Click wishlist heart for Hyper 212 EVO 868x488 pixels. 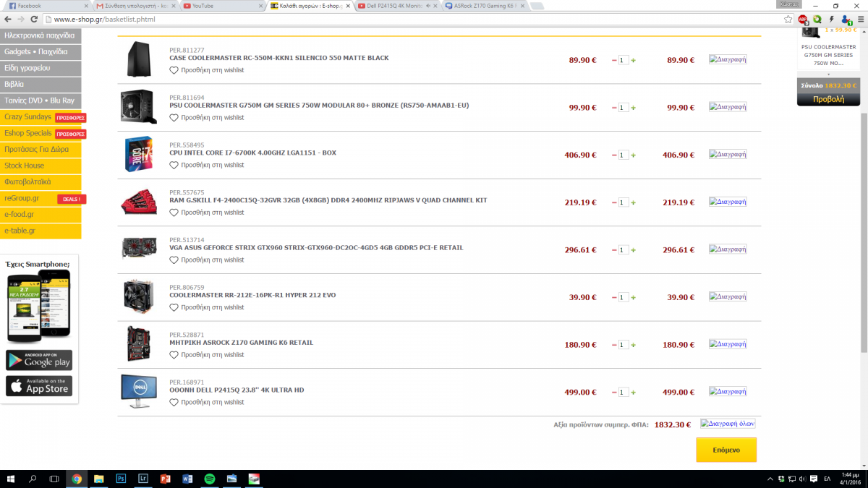click(174, 307)
